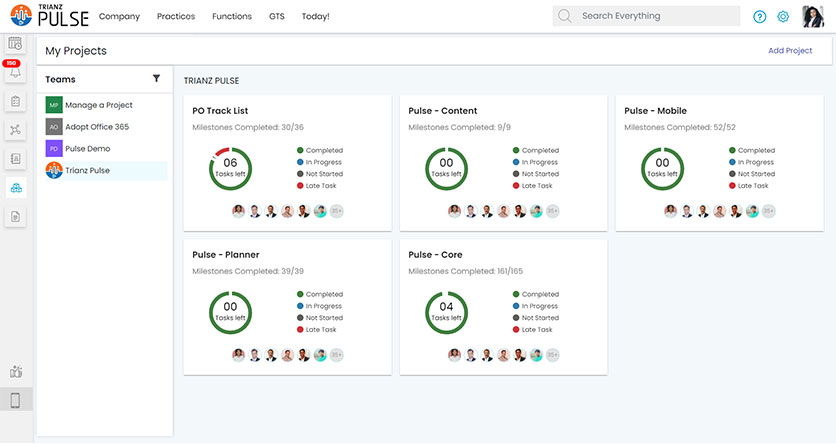Viewport: 836px width, 444px height.
Task: Open the network graph sidebar icon
Action: coord(15,130)
